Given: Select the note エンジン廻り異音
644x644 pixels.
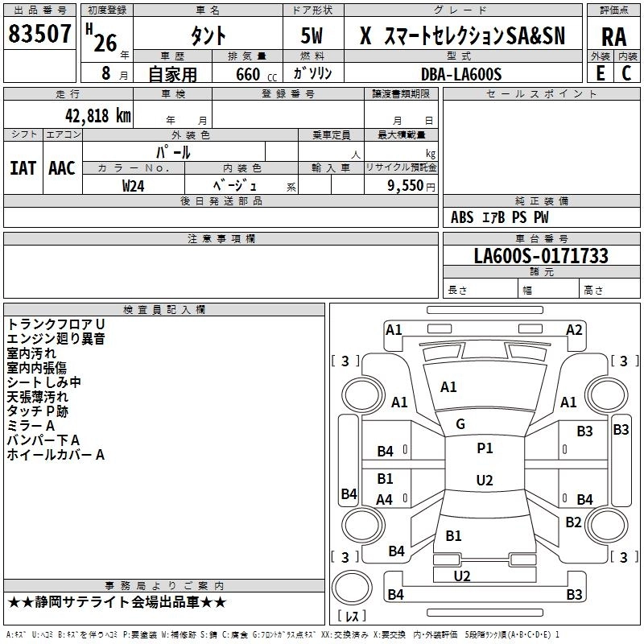Looking at the screenshot, I should coord(56,339).
